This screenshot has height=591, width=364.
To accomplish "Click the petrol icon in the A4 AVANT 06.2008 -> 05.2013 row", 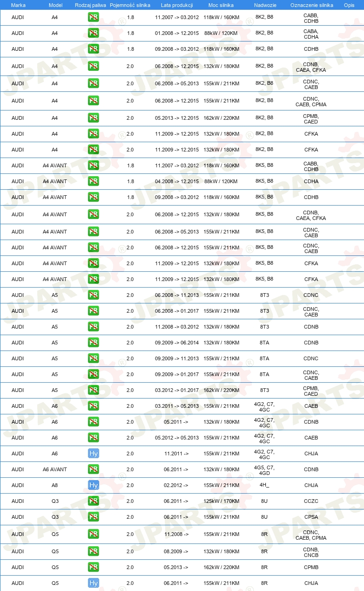I will pyautogui.click(x=94, y=232).
